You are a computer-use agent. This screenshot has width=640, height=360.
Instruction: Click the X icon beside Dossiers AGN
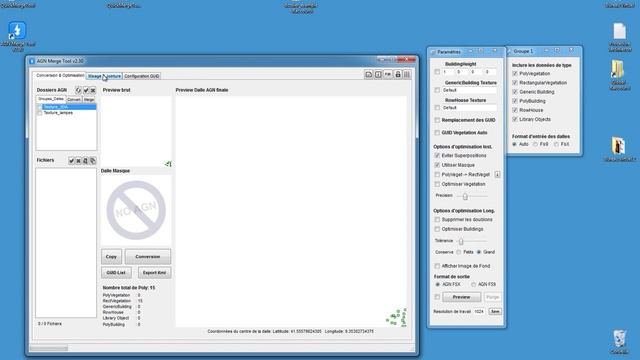click(x=93, y=90)
